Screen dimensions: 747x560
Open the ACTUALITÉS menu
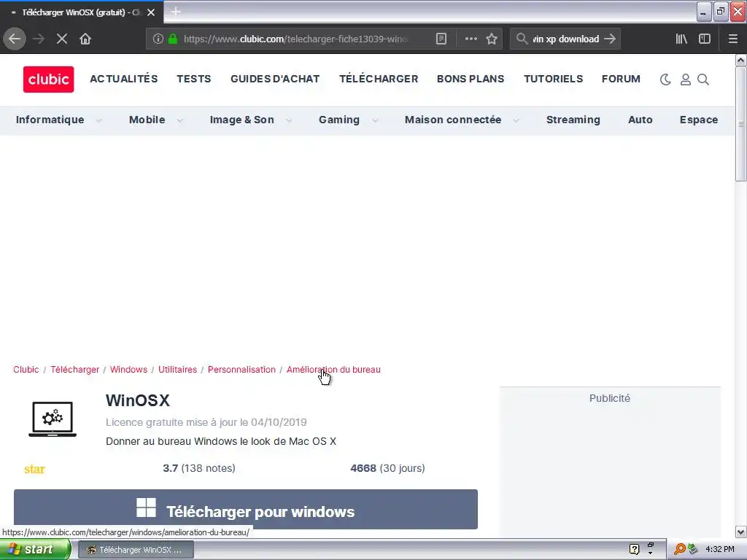pyautogui.click(x=124, y=79)
